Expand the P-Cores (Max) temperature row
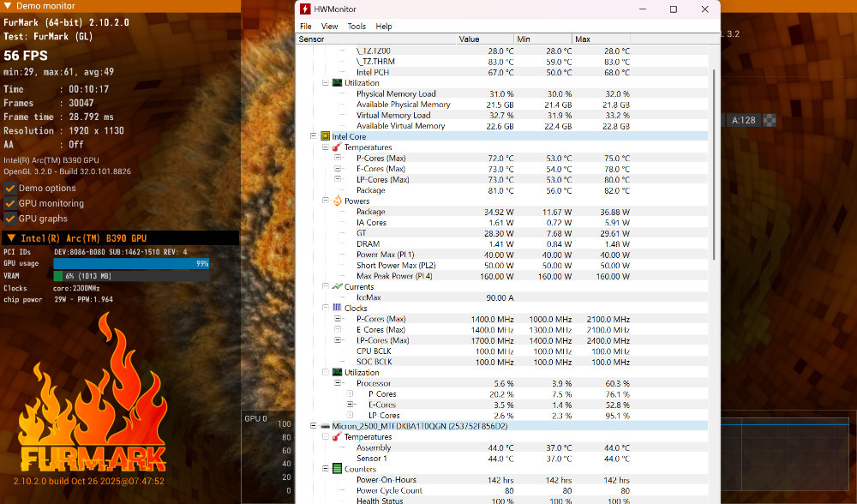Image resolution: width=857 pixels, height=504 pixels. pyautogui.click(x=338, y=158)
